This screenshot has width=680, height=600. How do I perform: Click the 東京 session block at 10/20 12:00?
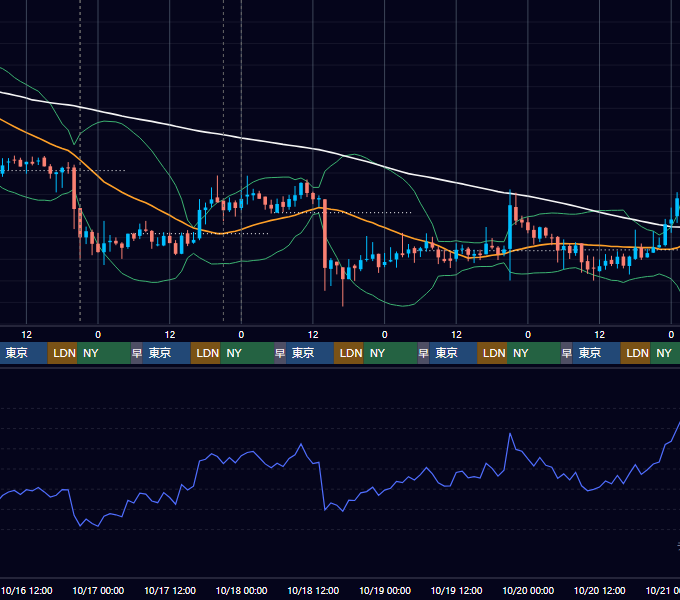(597, 353)
